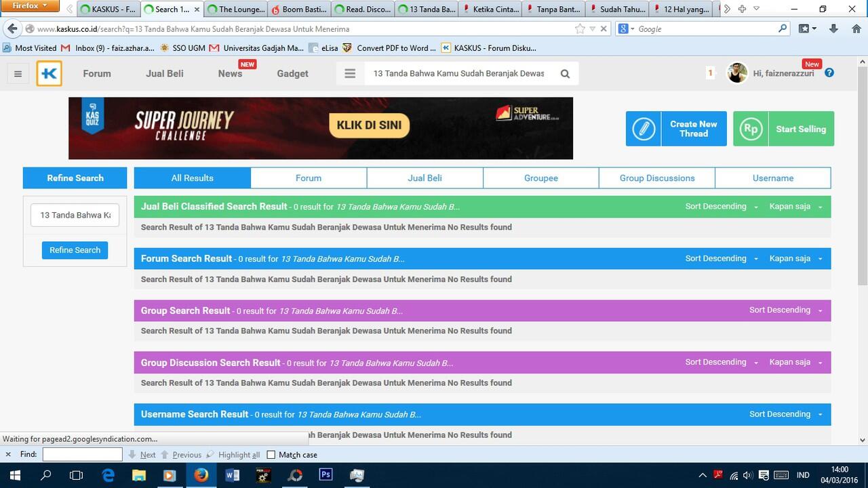The image size is (868, 488).
Task: Click the find bar Previous button
Action: pyautogui.click(x=181, y=455)
